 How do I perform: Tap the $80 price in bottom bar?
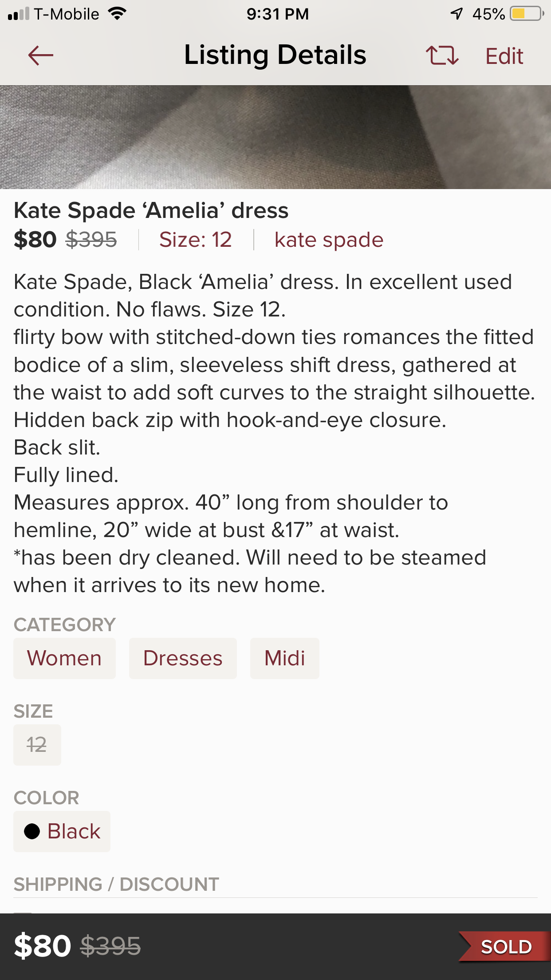tap(43, 946)
